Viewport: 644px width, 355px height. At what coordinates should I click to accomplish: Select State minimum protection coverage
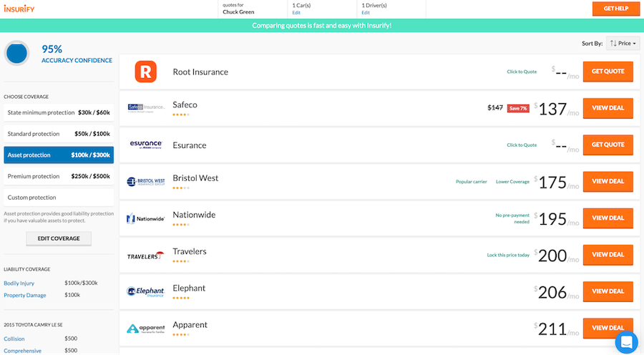pos(59,112)
